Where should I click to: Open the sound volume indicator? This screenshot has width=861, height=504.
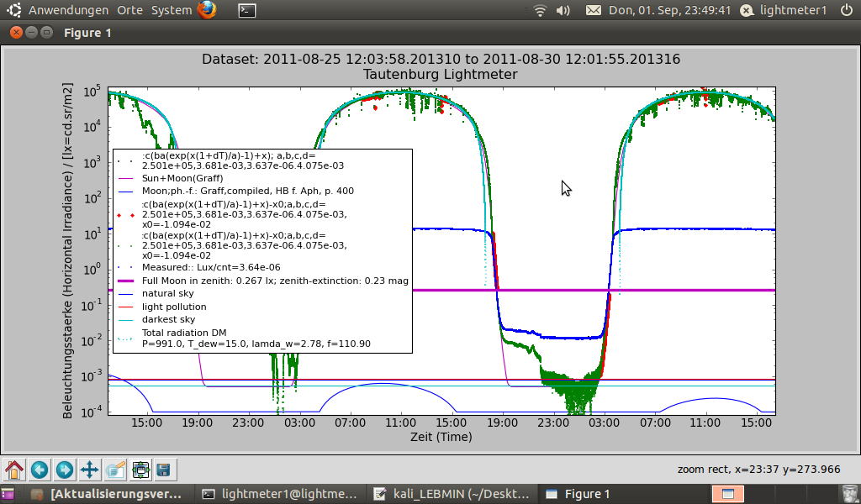(563, 10)
